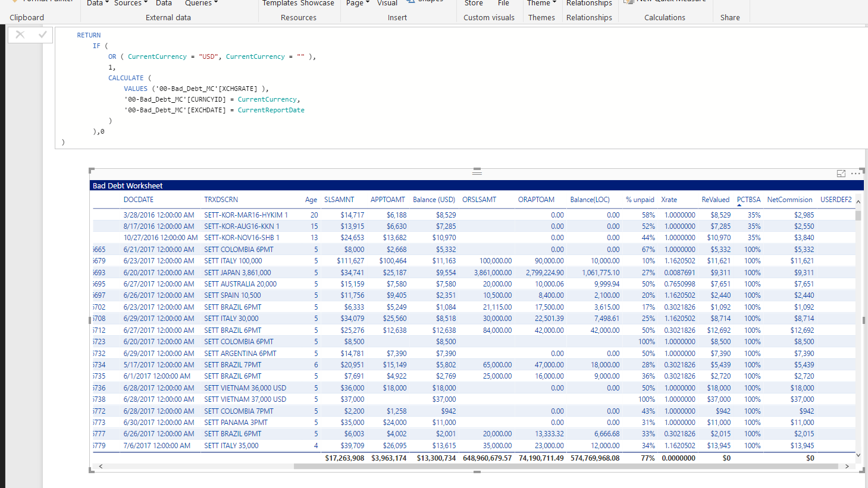The height and width of the screenshot is (488, 868).
Task: Sort by the Balance (USD) column header
Action: (434, 200)
